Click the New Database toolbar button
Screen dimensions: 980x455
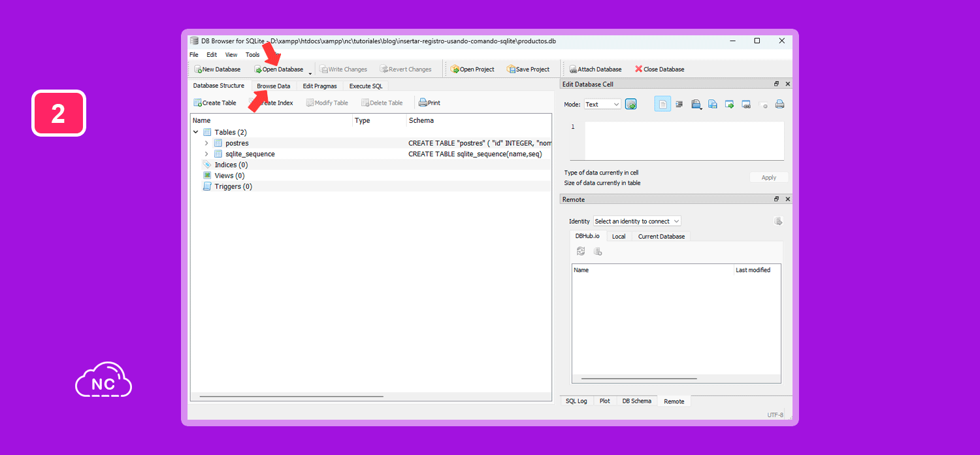(218, 69)
